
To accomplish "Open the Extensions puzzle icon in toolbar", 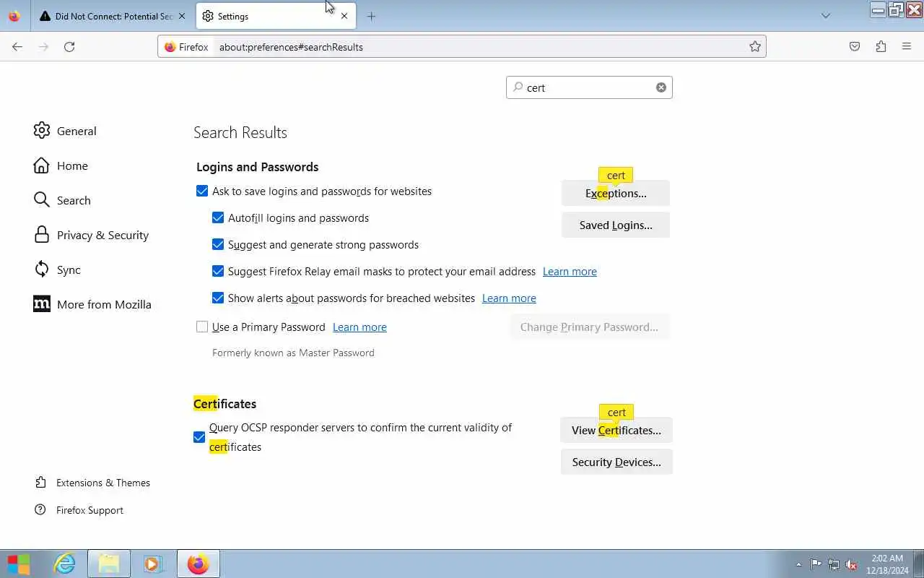I will point(881,47).
